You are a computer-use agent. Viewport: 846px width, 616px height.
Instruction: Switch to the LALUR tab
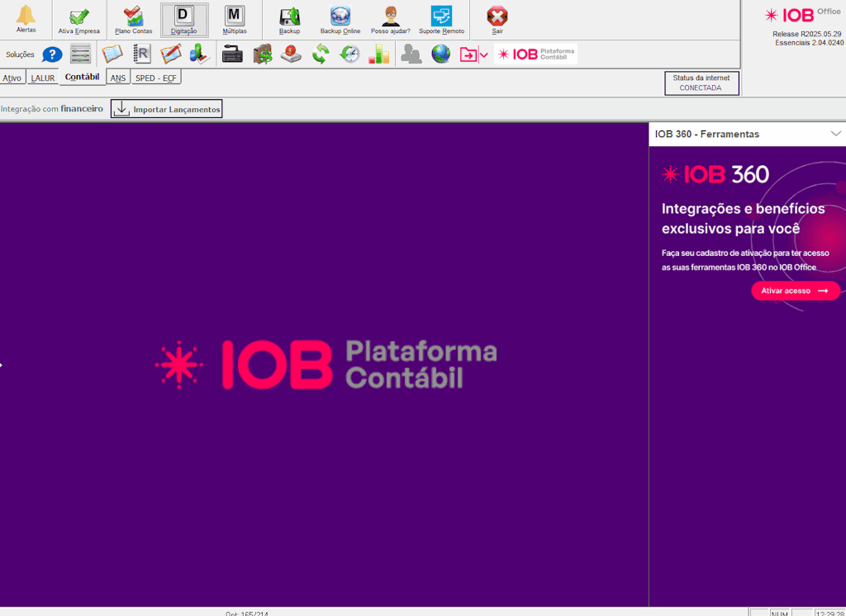pyautogui.click(x=43, y=78)
